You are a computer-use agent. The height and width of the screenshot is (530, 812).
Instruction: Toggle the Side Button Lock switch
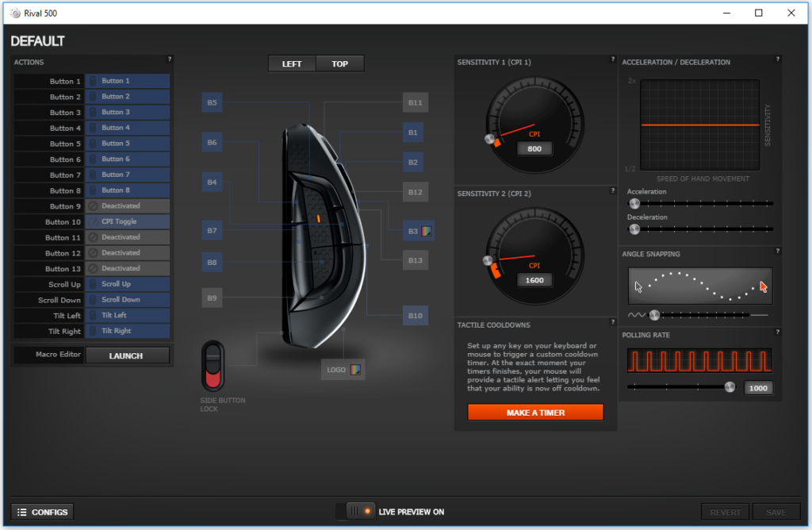(x=214, y=365)
